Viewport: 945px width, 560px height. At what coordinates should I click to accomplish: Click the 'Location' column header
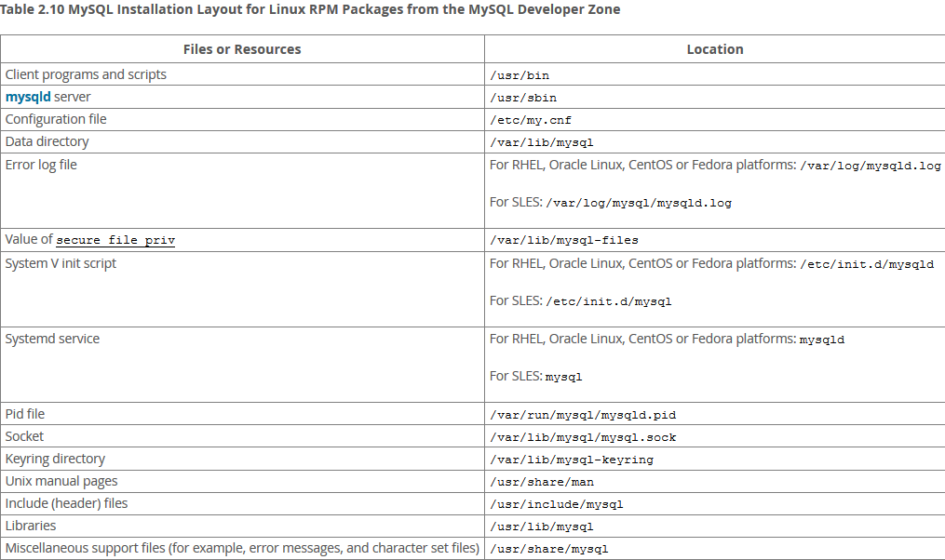click(x=715, y=49)
